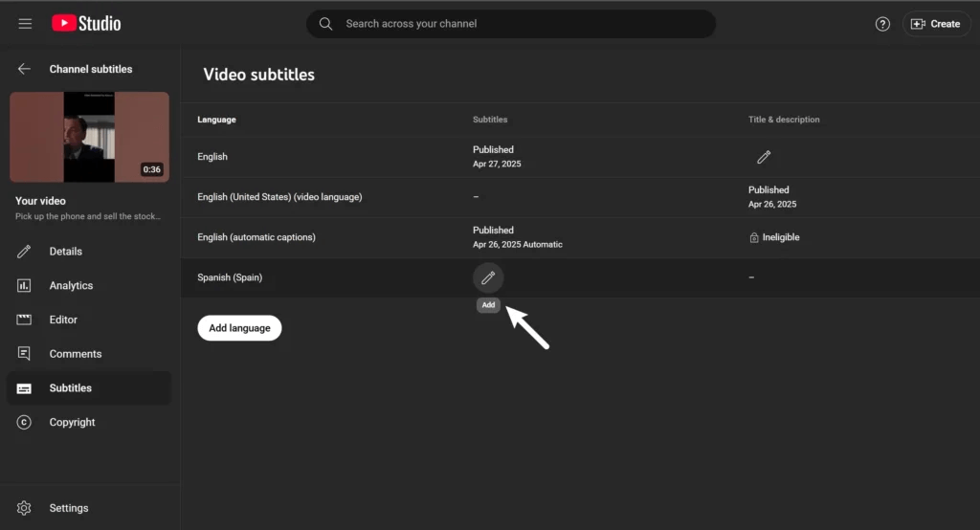This screenshot has width=980, height=530.
Task: Click the back arrow to Channel subtitles
Action: (x=25, y=69)
